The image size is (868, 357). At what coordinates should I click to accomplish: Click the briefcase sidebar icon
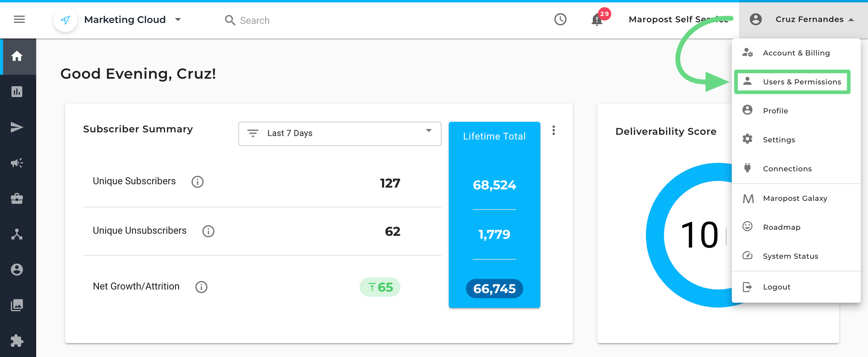[x=17, y=199]
